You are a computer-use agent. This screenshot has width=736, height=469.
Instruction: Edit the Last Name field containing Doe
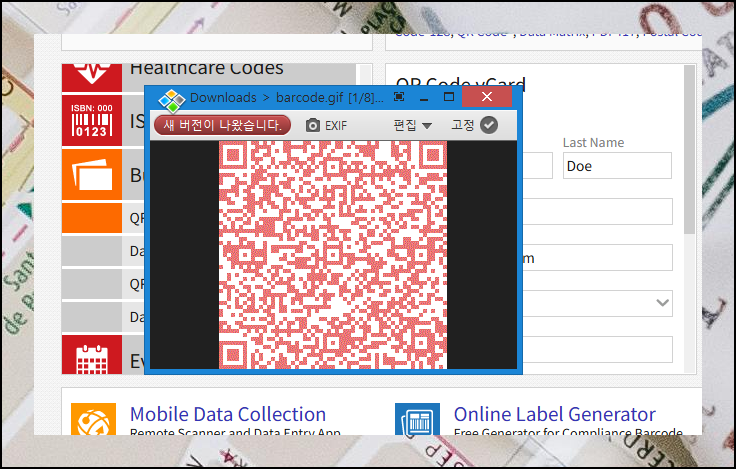click(x=617, y=166)
